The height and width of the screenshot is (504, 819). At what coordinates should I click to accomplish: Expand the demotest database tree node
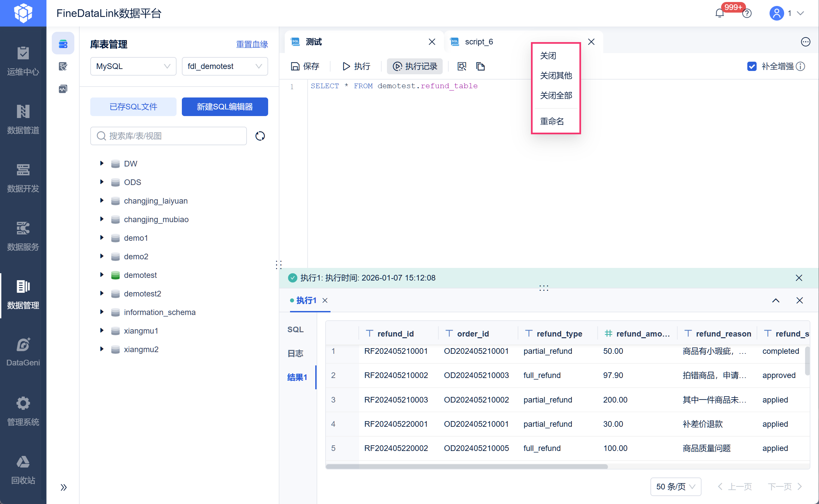(102, 275)
